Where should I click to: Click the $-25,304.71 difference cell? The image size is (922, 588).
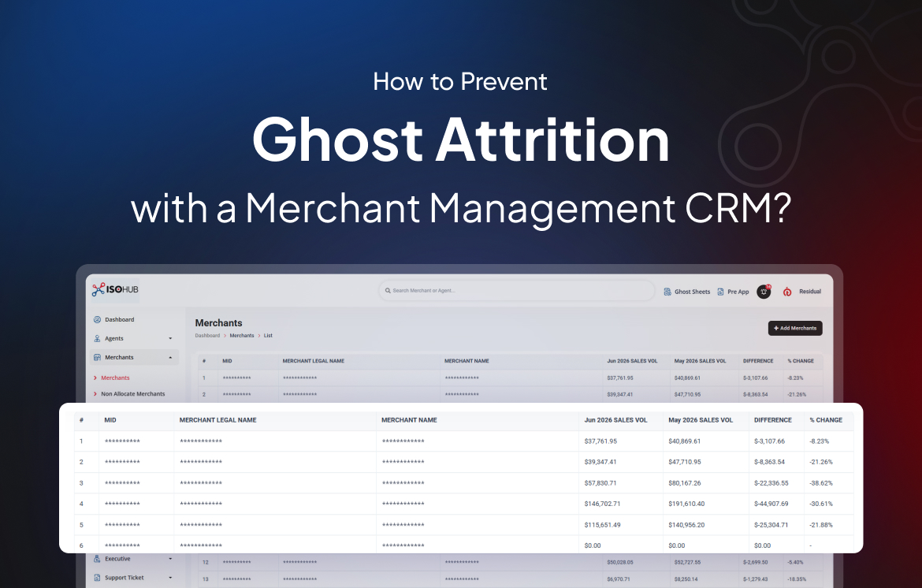[771, 524]
